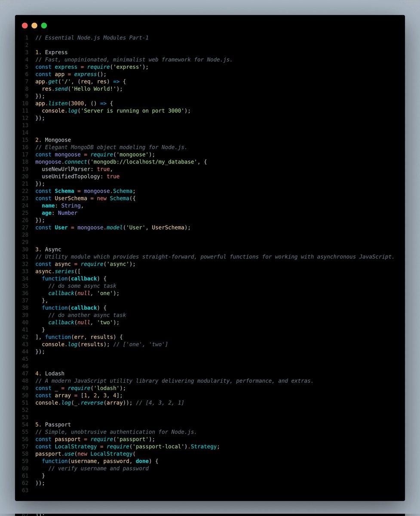
Task: Click comment 'do some async task'
Action: coord(82,286)
